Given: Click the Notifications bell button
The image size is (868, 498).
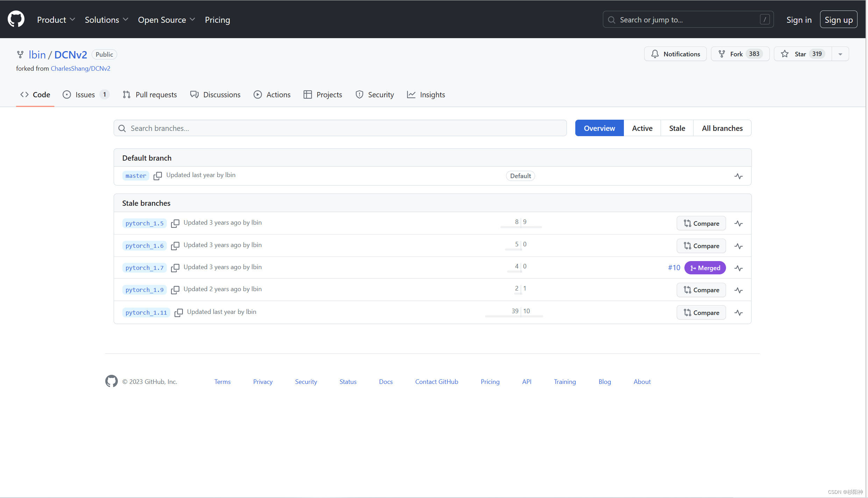Looking at the screenshot, I should [x=675, y=54].
